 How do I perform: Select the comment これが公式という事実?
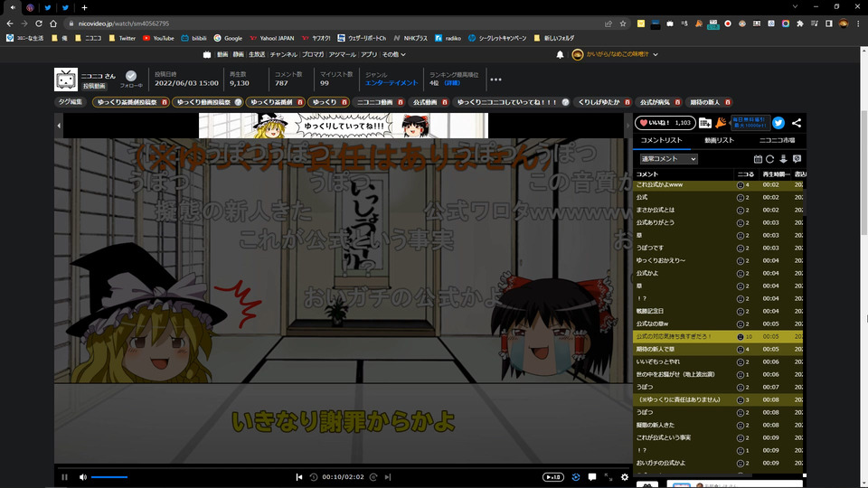tap(718, 437)
